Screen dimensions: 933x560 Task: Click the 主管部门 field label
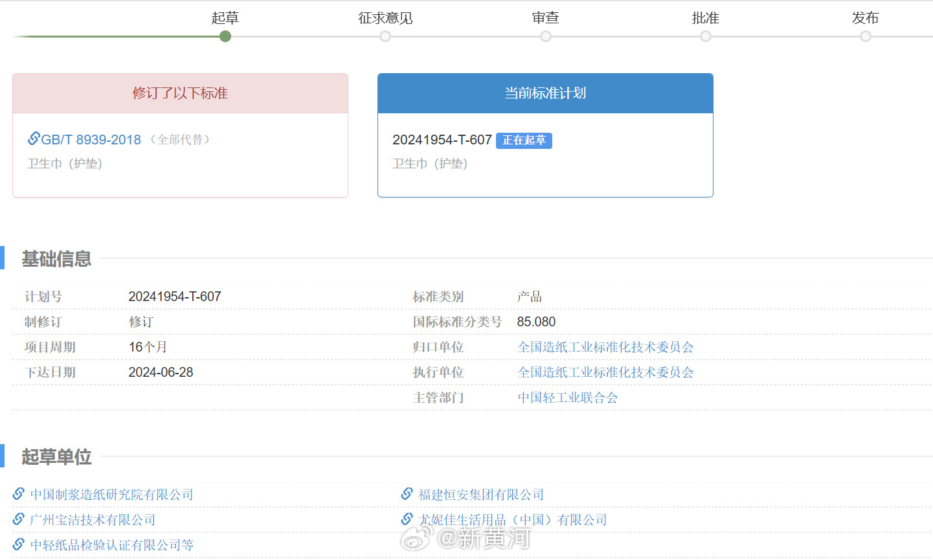click(x=438, y=398)
